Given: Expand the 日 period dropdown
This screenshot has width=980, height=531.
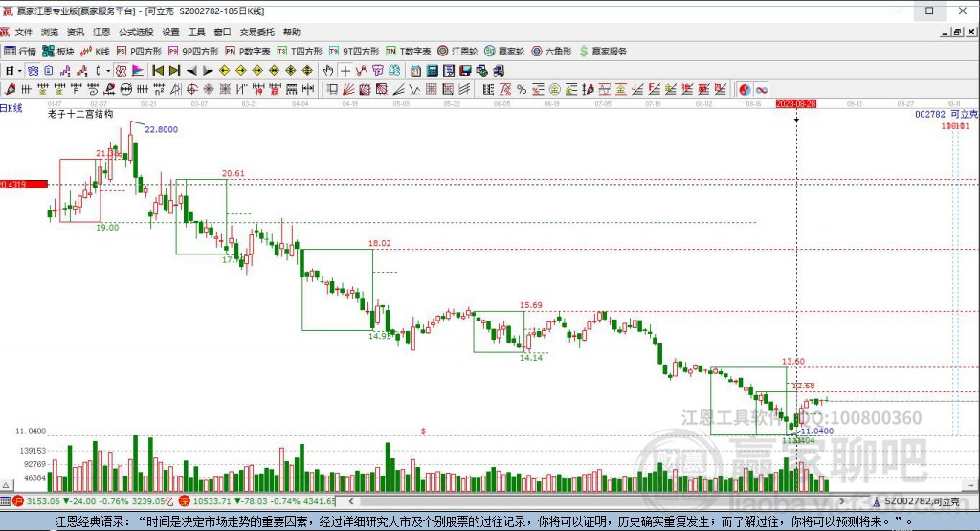Looking at the screenshot, I should coord(19,71).
